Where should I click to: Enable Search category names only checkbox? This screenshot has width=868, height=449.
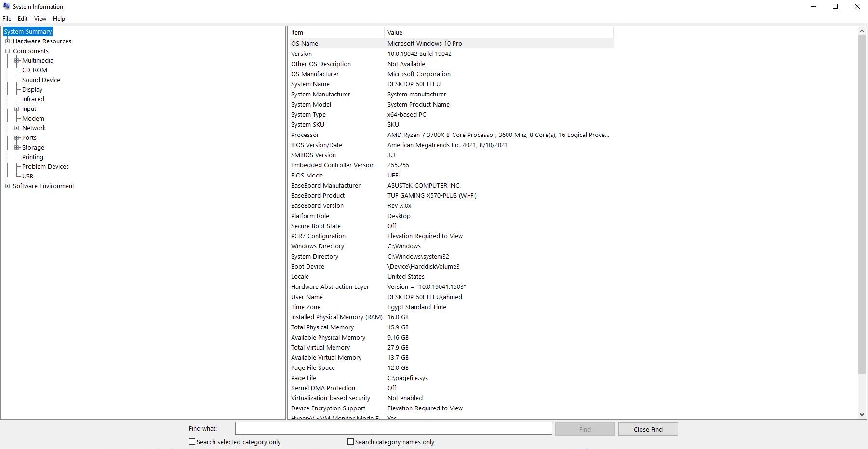351,442
